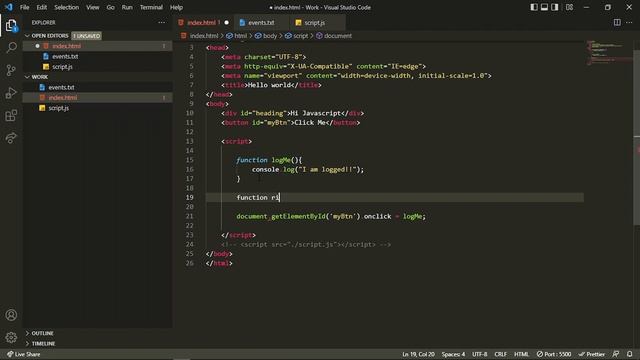
Task: Open the Live Share view icon
Action: [x=11, y=138]
